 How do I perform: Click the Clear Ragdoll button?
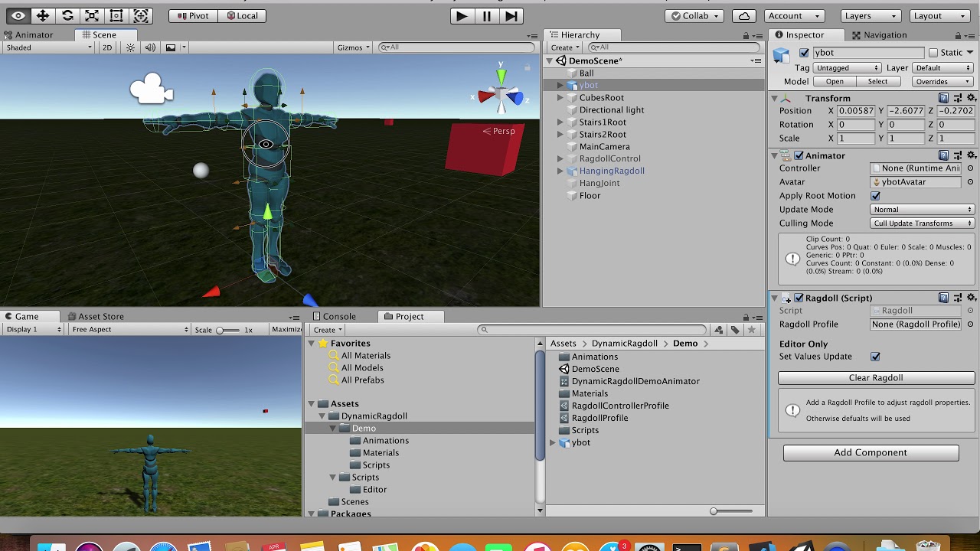(876, 378)
